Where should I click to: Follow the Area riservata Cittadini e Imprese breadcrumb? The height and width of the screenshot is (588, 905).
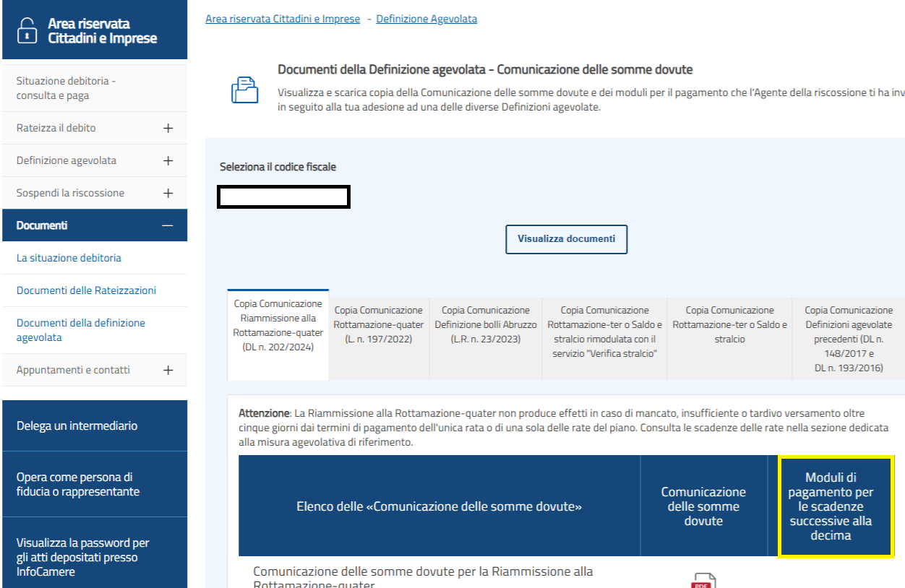coord(283,19)
